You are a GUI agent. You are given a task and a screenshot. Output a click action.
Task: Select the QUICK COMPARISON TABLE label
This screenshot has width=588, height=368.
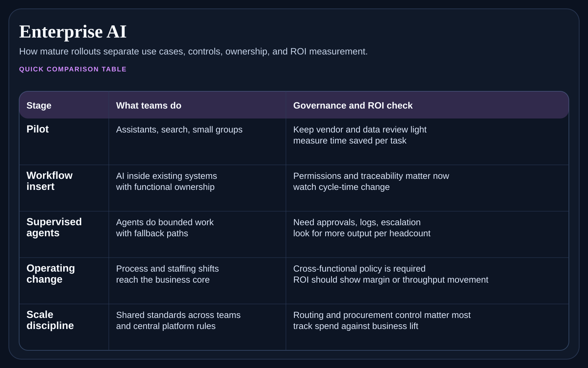(x=72, y=69)
